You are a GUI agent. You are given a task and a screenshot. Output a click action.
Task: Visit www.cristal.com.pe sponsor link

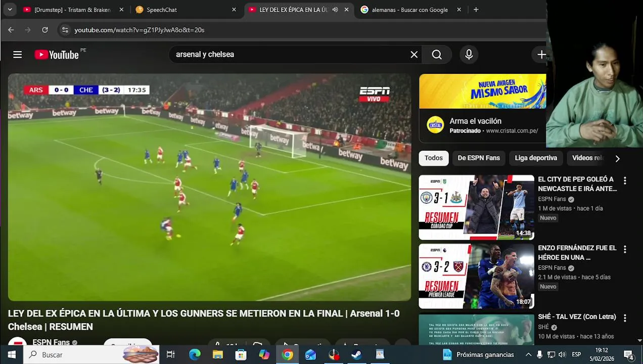(x=512, y=131)
